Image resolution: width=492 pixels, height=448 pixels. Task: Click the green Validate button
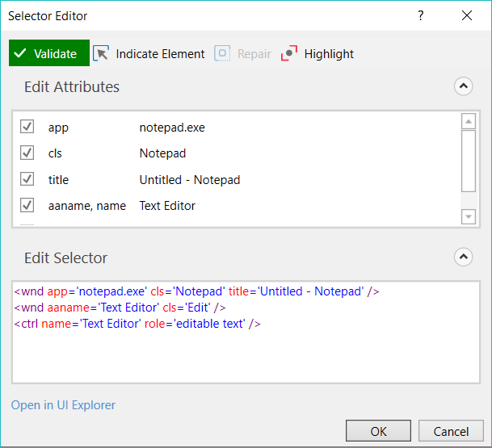click(x=49, y=53)
